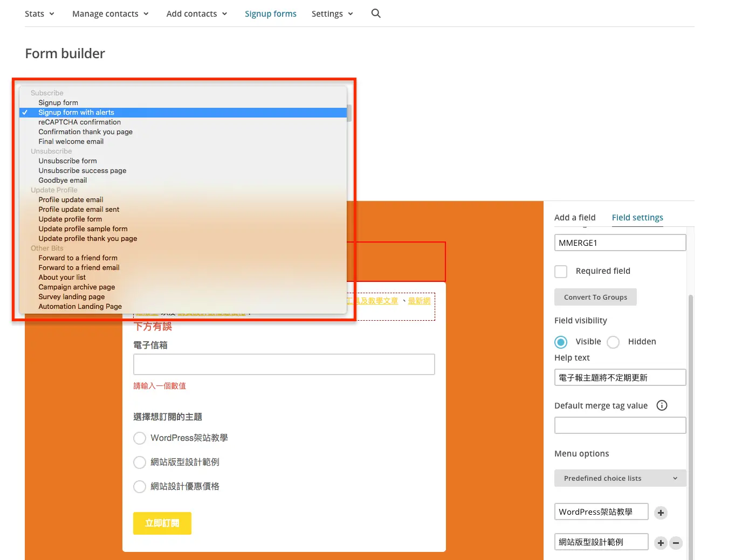The height and width of the screenshot is (560, 735).
Task: Select the Visible radio button
Action: (x=561, y=342)
